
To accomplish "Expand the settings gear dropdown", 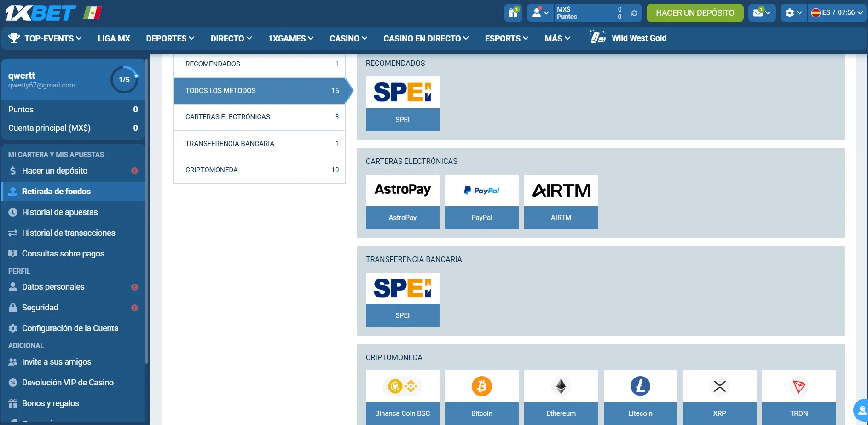I will 793,13.
